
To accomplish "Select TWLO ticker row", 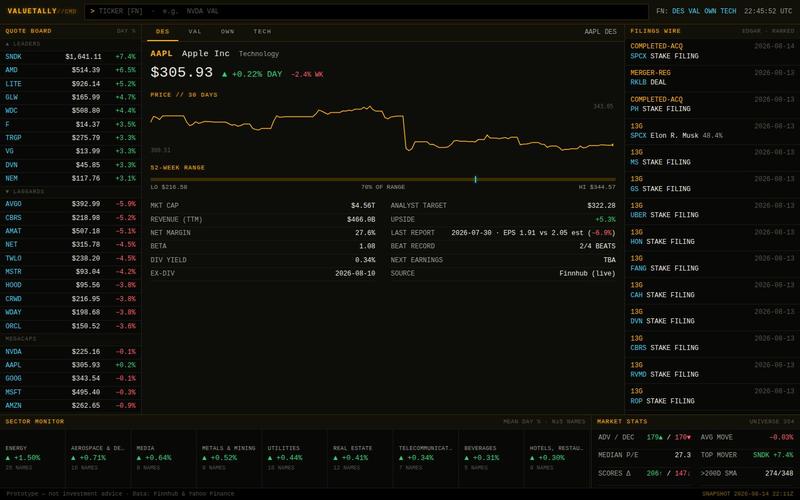I will point(71,258).
